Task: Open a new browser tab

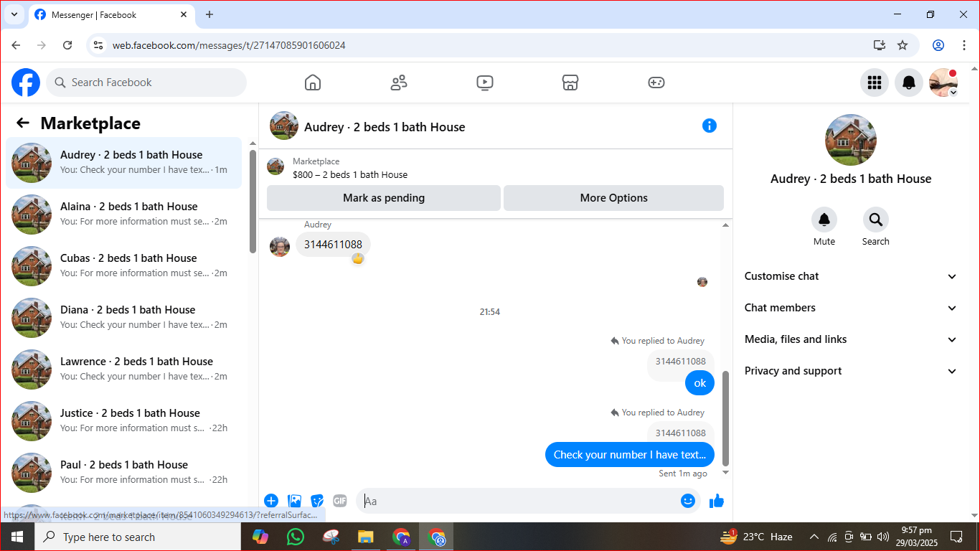Action: coord(209,14)
